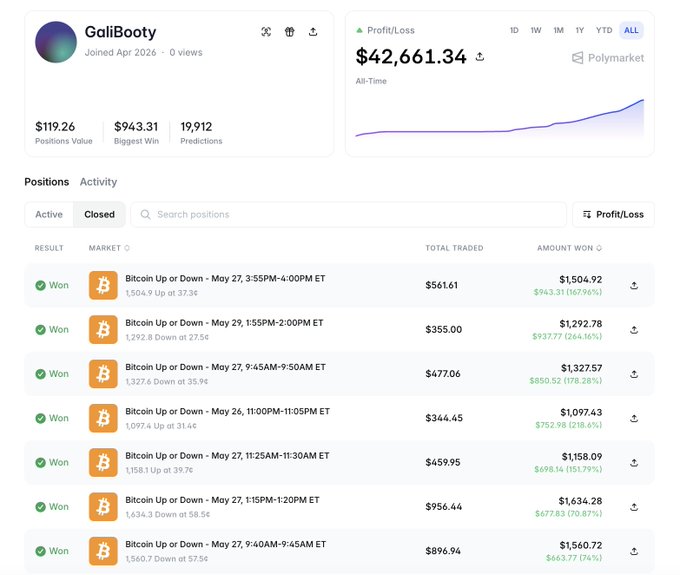Click Bitcoin icon of the May 29 market
Viewport: 680px width, 575px height.
(x=103, y=330)
